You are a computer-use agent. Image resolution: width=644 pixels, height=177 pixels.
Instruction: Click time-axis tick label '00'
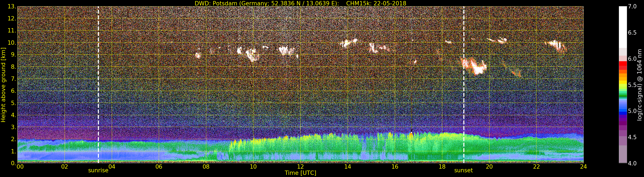20,166
